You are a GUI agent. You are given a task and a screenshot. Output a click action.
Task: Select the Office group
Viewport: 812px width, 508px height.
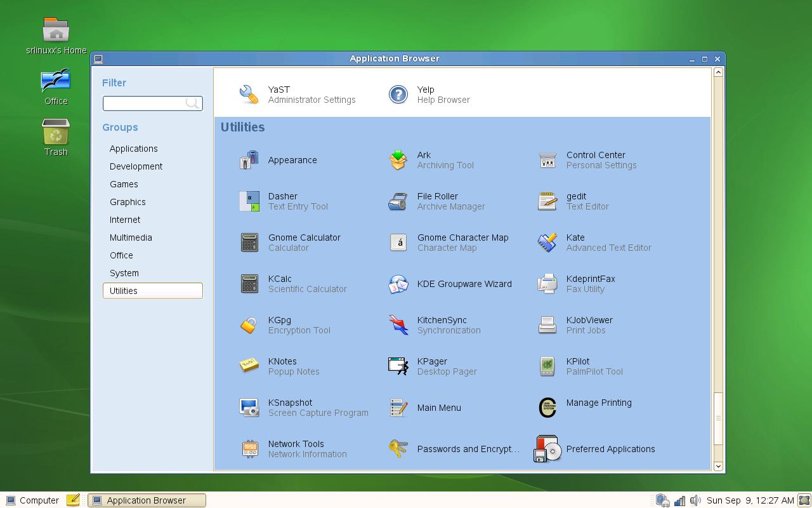coord(152,255)
